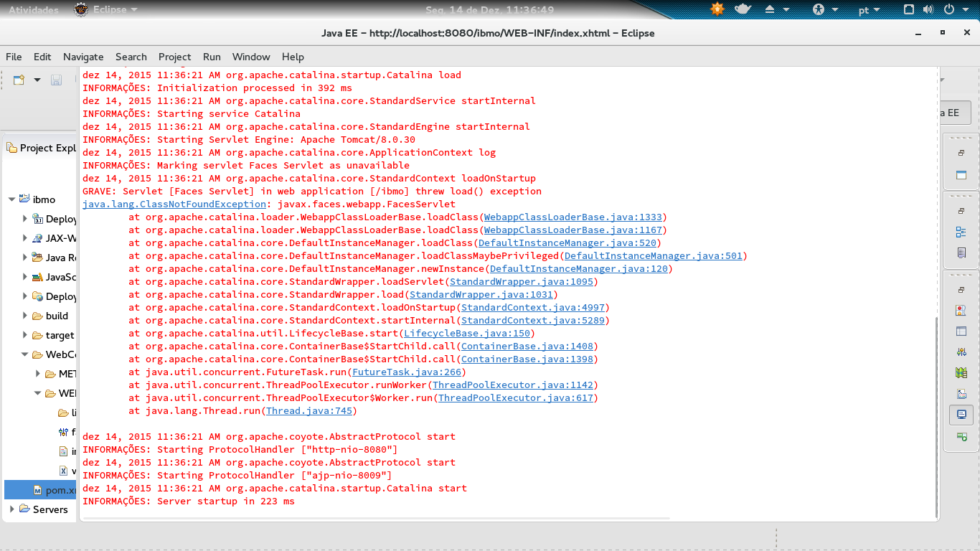Restore the editor area from the right trim
The image size is (980, 551).
pyautogui.click(x=961, y=153)
